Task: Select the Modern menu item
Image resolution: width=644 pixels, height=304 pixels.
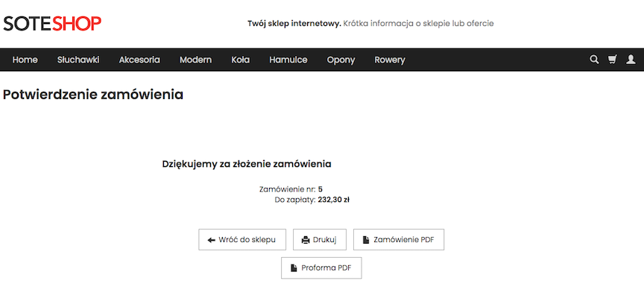Action: tap(195, 60)
